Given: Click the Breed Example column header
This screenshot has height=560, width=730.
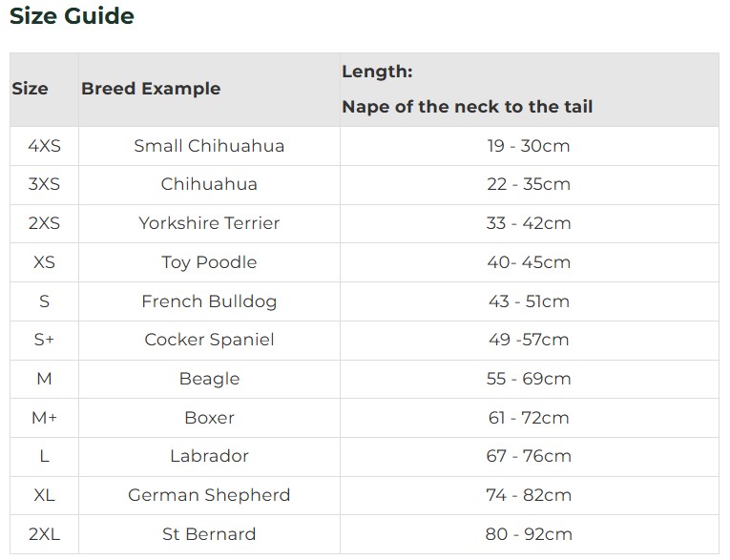Looking at the screenshot, I should click(x=151, y=89).
